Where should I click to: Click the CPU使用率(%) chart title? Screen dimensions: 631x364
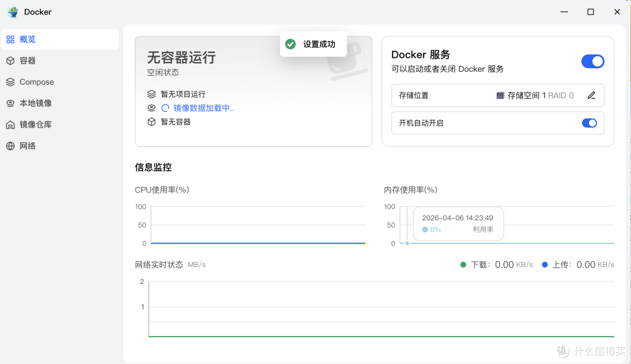[162, 190]
